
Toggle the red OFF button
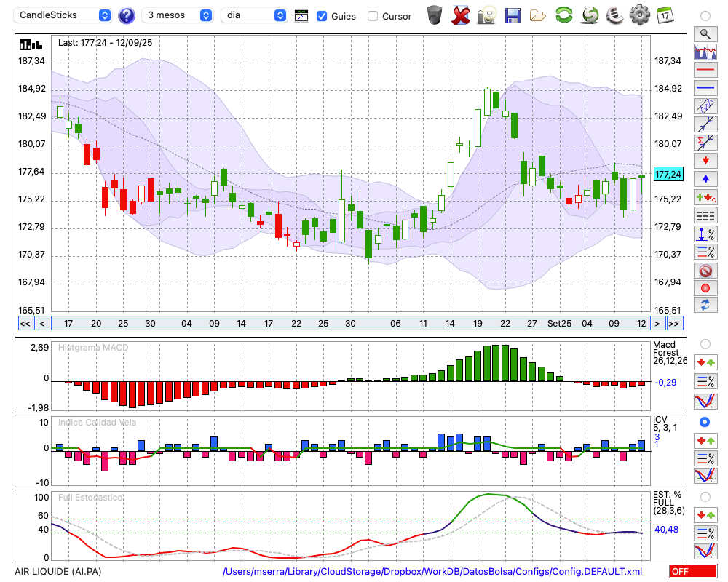[x=693, y=571]
